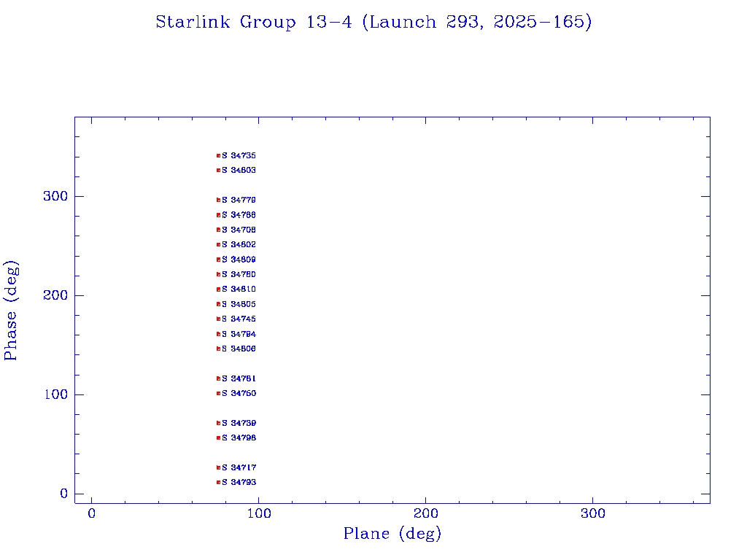Image resolution: width=747 pixels, height=560 pixels.
Task: Click the red marker for S 34806
Action: [218, 349]
